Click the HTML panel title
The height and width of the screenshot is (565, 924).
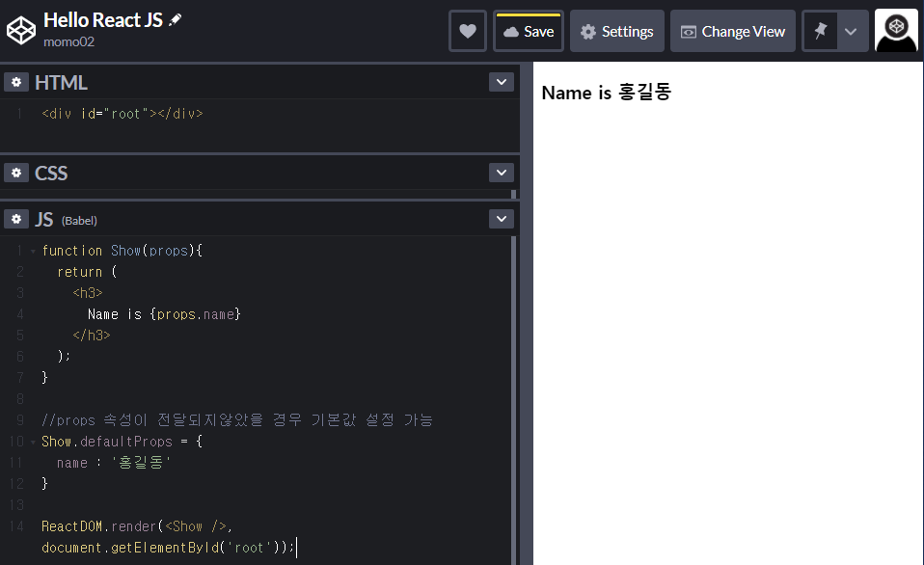[61, 83]
